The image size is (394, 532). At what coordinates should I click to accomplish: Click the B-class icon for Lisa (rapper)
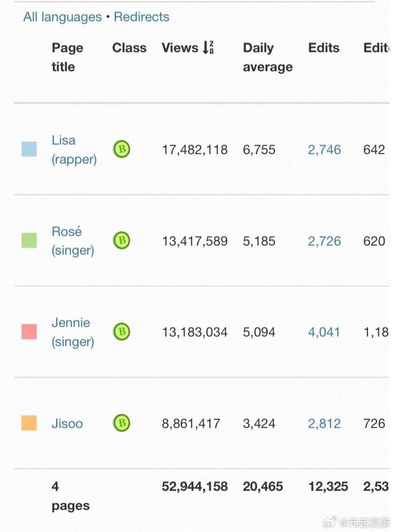click(121, 149)
